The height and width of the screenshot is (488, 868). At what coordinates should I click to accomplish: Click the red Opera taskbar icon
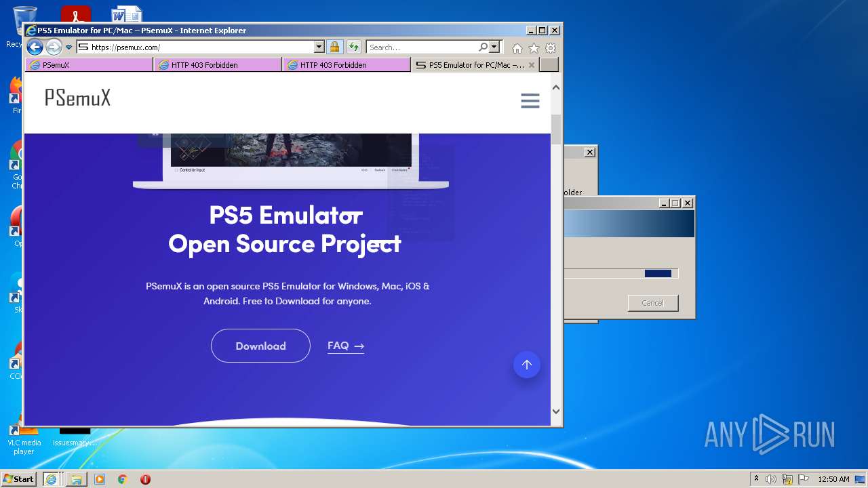pyautogui.click(x=145, y=479)
